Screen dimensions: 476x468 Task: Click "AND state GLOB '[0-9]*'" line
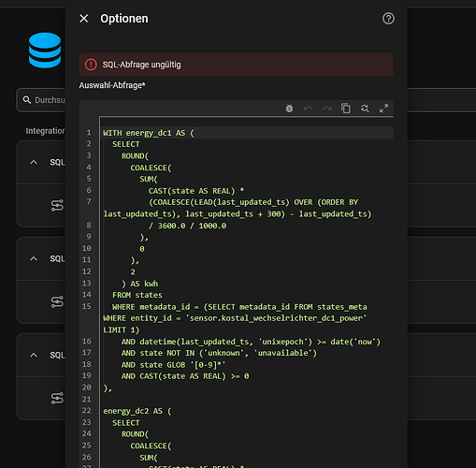173,365
